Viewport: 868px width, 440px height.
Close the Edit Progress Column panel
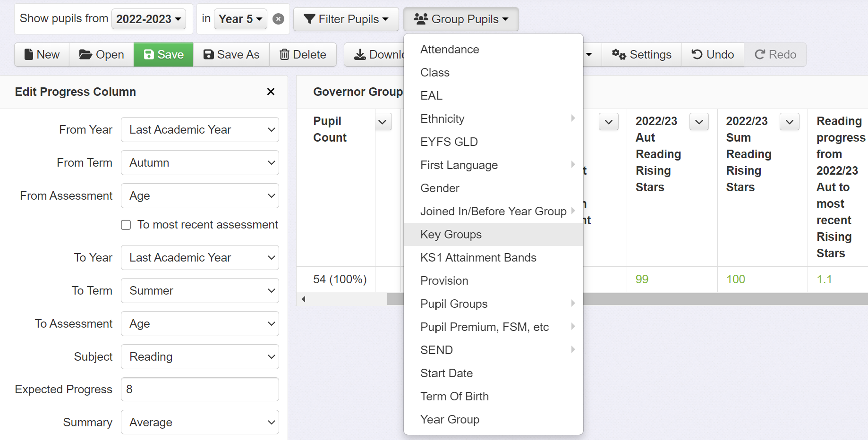pos(271,92)
